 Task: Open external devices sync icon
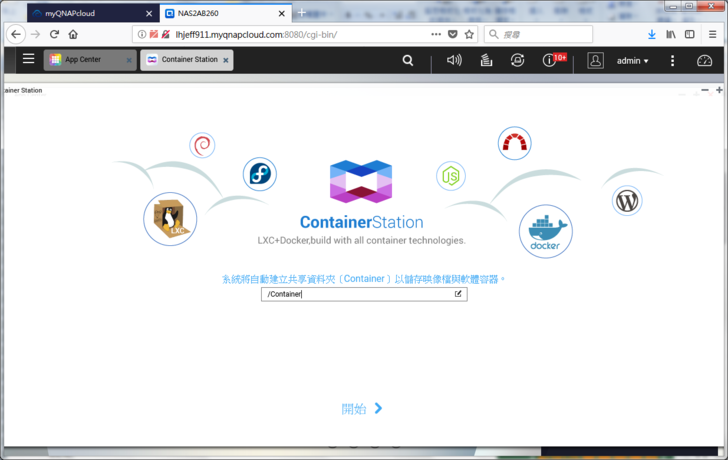[517, 60]
